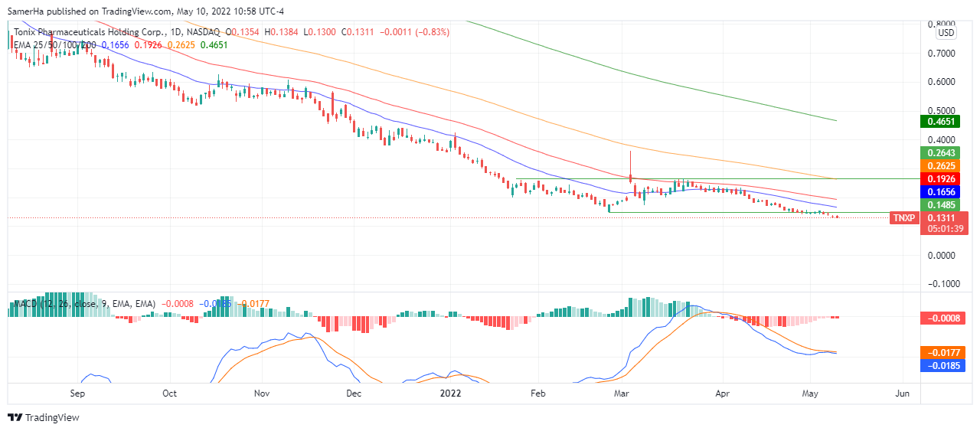The image size is (980, 431).
Task: Click the blue EMA value 0.1656 in legend
Action: (x=115, y=45)
